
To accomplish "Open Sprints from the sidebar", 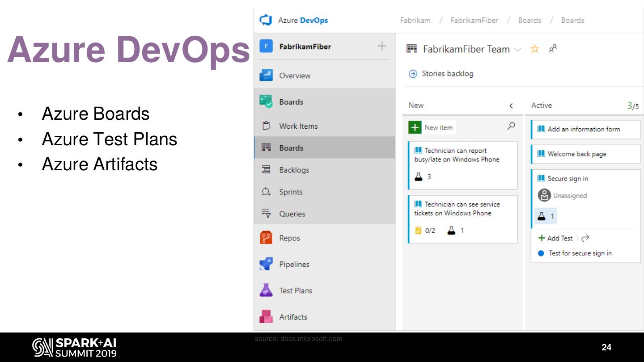I will [x=325, y=192].
